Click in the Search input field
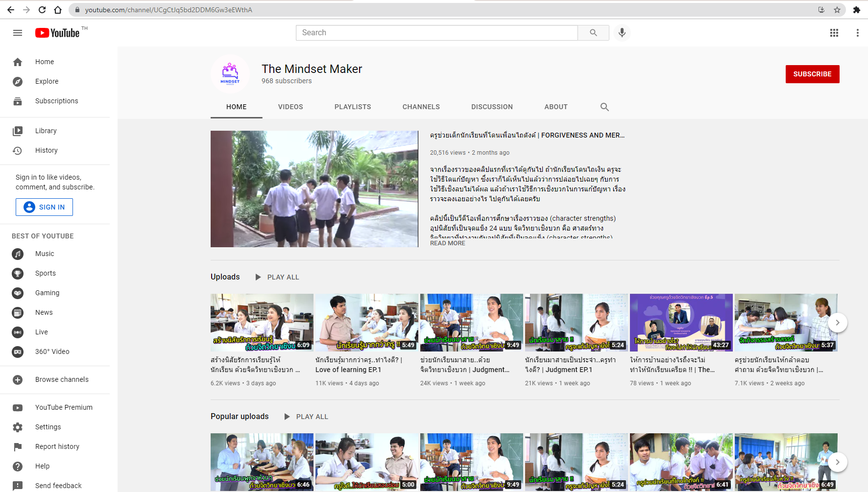This screenshot has height=492, width=868. (x=436, y=33)
